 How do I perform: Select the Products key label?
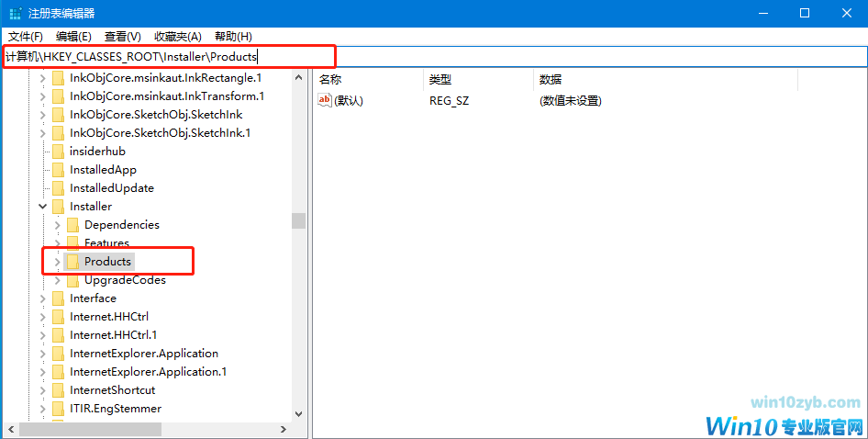pos(107,262)
